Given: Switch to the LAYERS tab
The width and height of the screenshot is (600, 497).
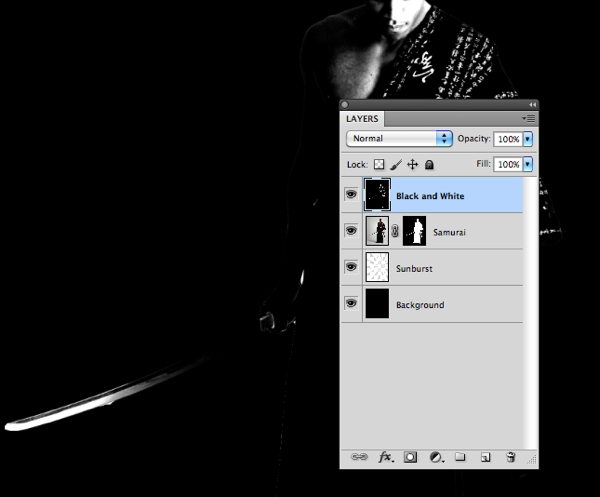Looking at the screenshot, I should click(362, 119).
